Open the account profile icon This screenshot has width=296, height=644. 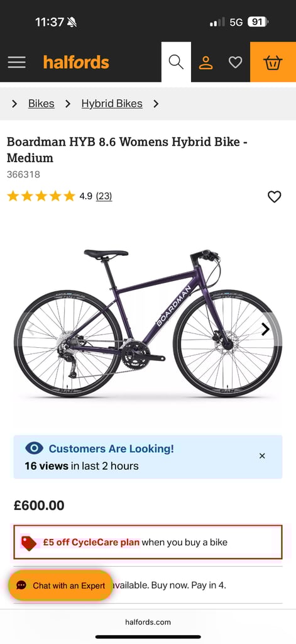tap(206, 62)
